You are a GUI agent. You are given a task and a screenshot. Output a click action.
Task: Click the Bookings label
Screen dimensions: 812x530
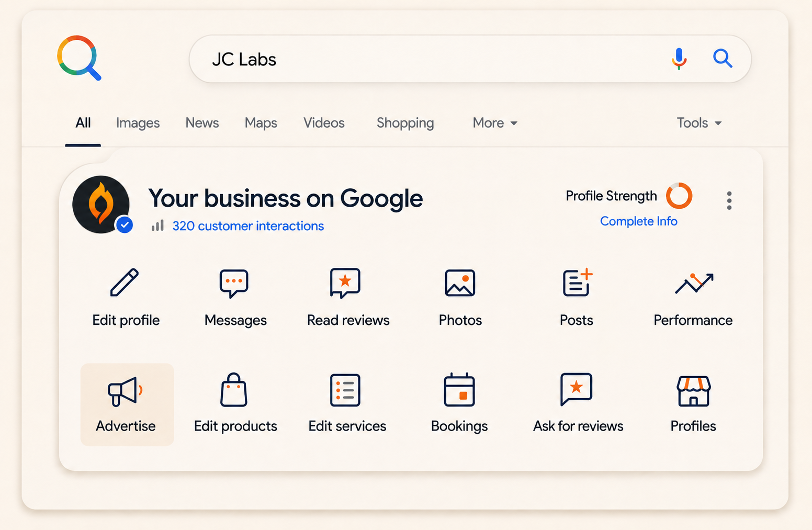point(459,426)
